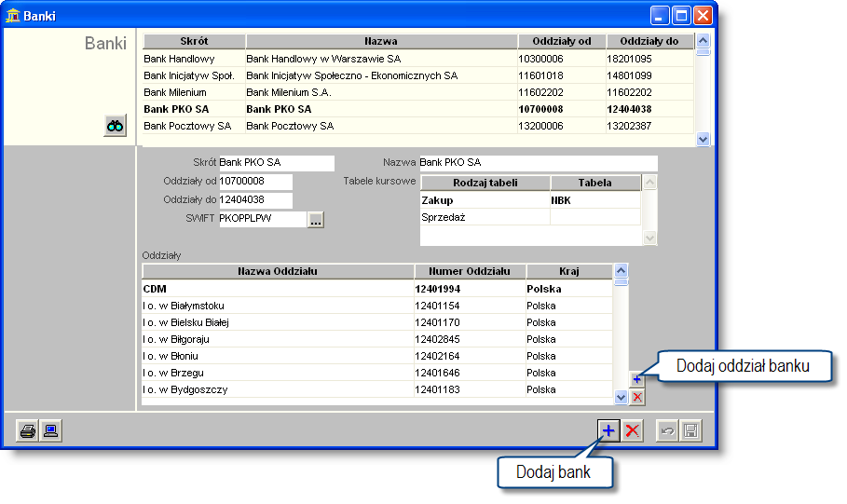Select the Bank Milenium row
This screenshot has height=504, width=847.
pos(418,92)
